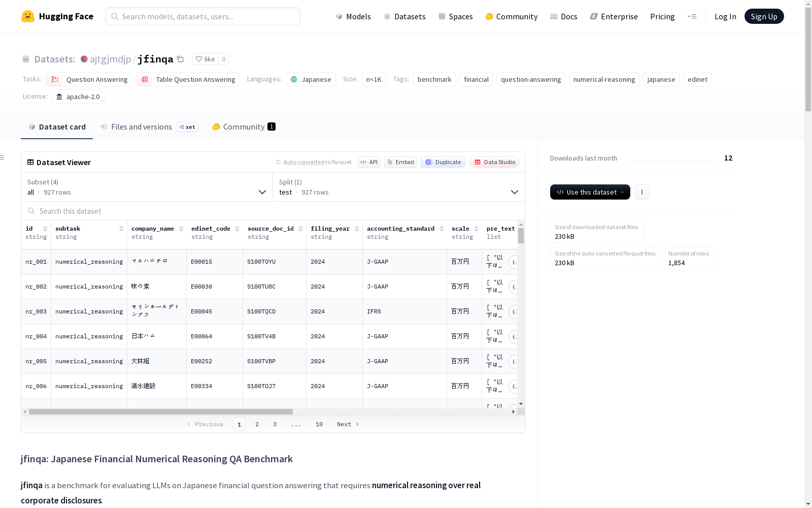Go to page 10 of results
Screen dimensions: 812x508
pyautogui.click(x=319, y=424)
